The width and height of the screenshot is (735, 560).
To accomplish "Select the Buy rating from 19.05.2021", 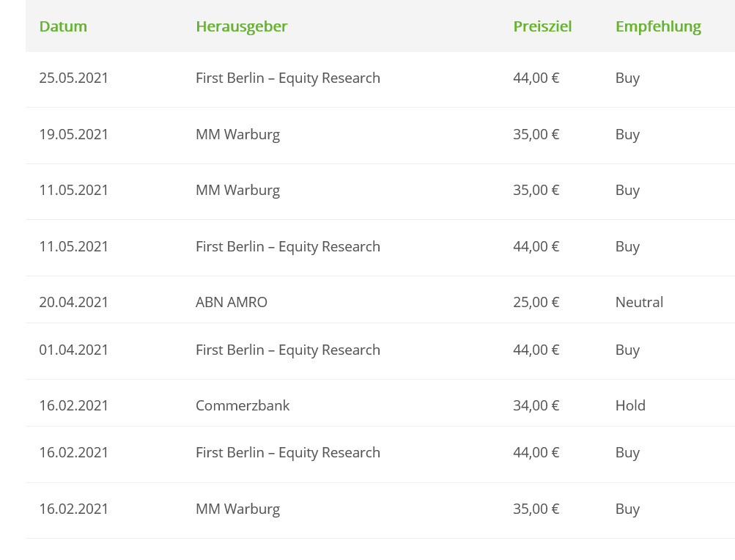I will pyautogui.click(x=627, y=134).
